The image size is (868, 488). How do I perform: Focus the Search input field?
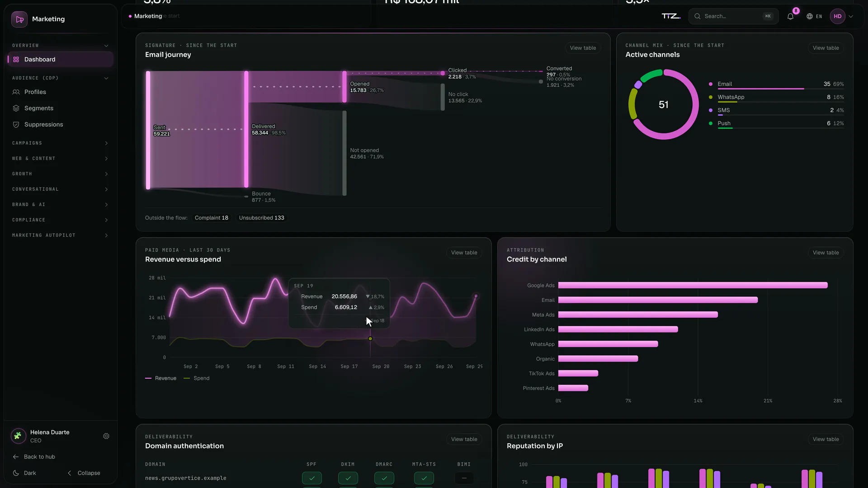(x=733, y=16)
